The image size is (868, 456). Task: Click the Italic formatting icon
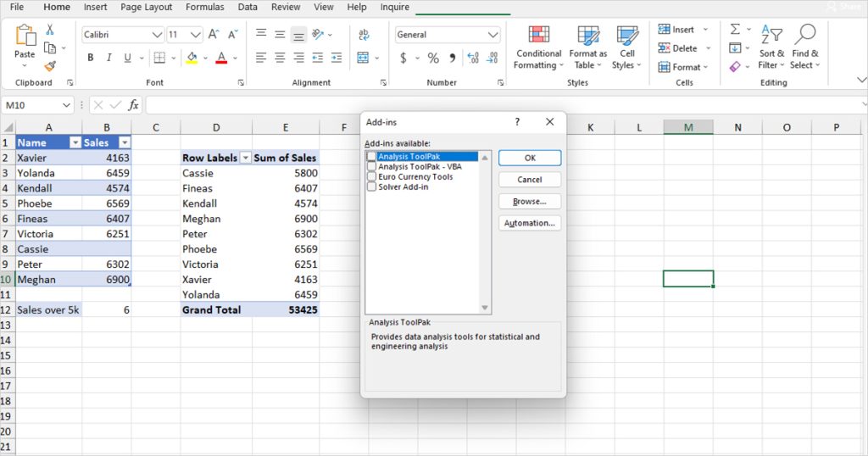[109, 58]
